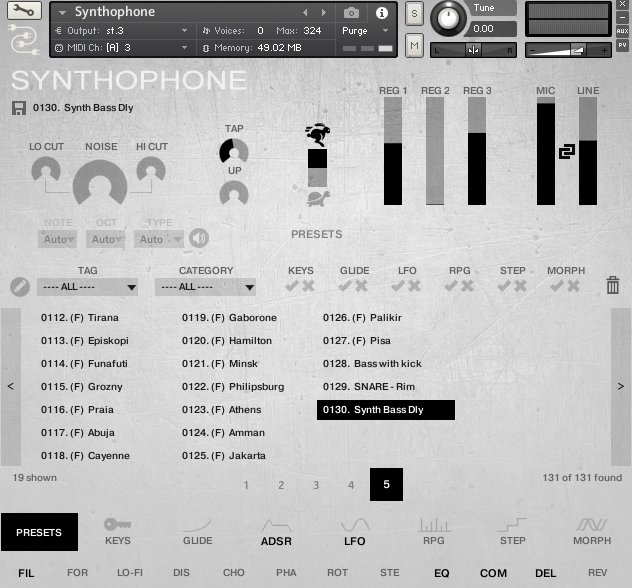Image resolution: width=632 pixels, height=588 pixels.
Task: Go to the previous instrument arrow
Action: click(305, 13)
